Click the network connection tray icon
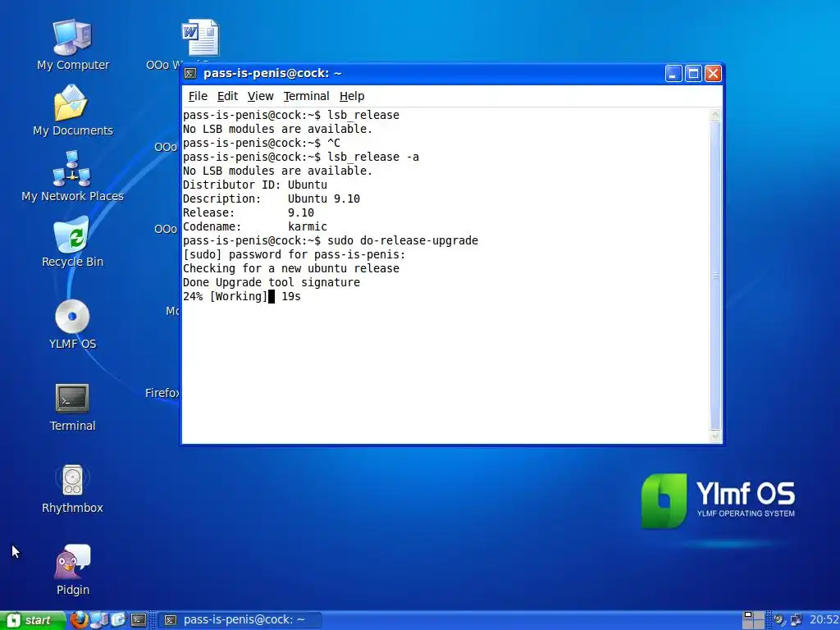This screenshot has height=630, width=840. point(797,620)
